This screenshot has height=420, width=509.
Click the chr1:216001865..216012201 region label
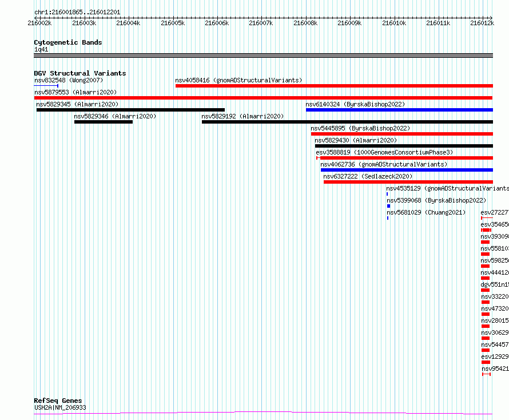click(x=77, y=12)
